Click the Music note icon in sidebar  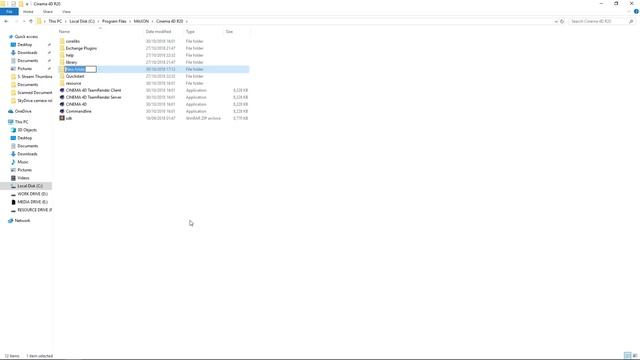click(13, 162)
